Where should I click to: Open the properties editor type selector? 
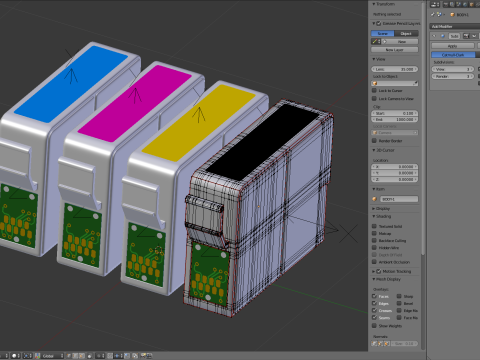click(435, 4)
